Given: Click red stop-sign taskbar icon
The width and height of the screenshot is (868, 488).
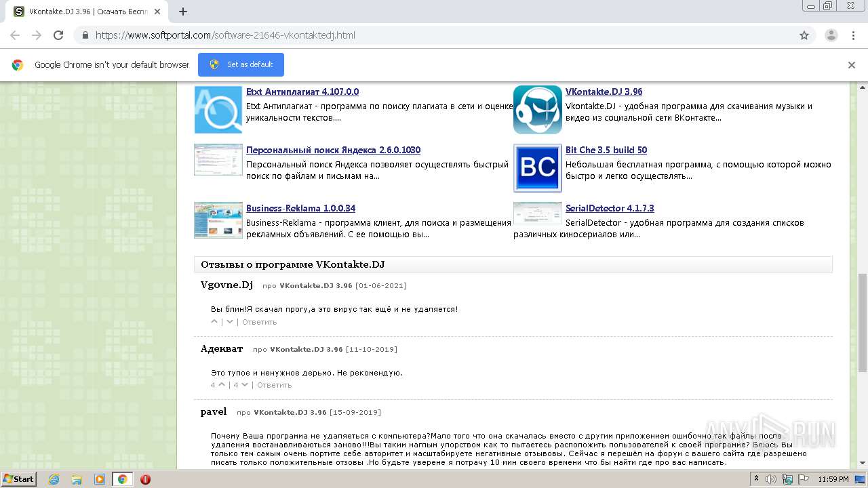Looking at the screenshot, I should [x=145, y=479].
